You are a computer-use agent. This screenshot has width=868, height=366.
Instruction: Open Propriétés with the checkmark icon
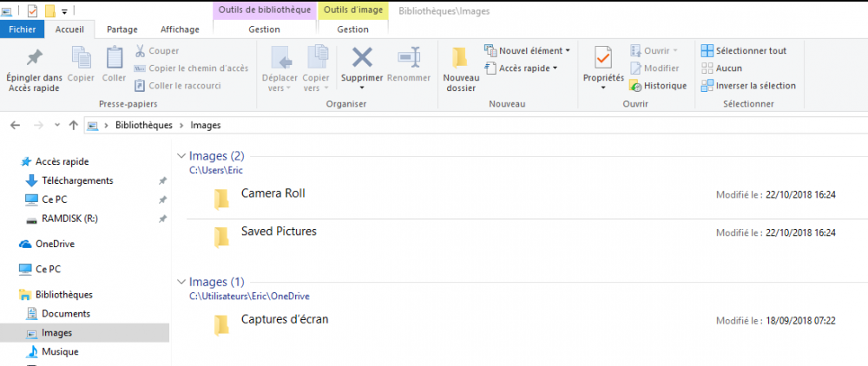(603, 58)
